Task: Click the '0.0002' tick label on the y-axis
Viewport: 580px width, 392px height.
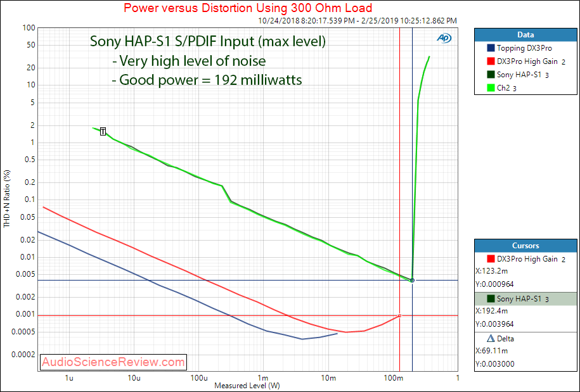Action: tap(23, 355)
